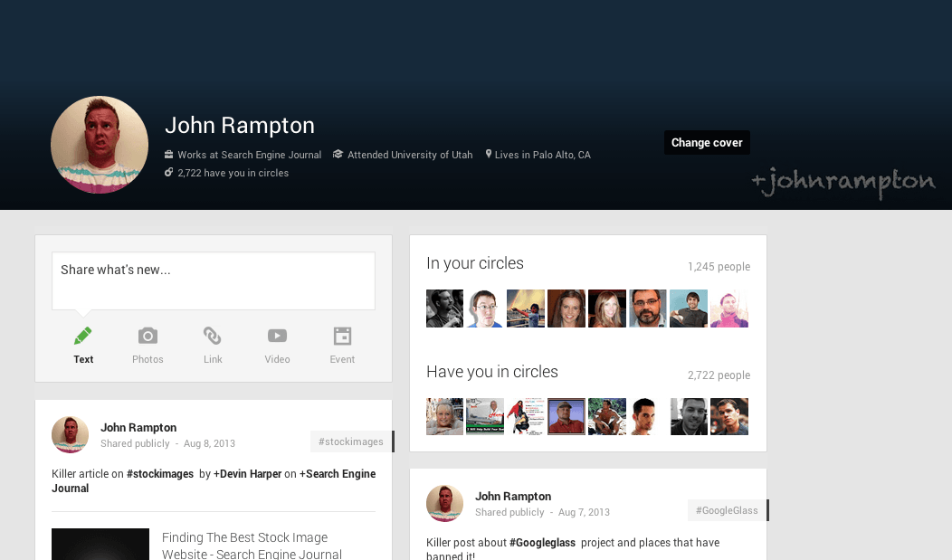Open the #GoogleGlass hashtag tag
Viewport: 952px width, 560px height.
click(727, 510)
